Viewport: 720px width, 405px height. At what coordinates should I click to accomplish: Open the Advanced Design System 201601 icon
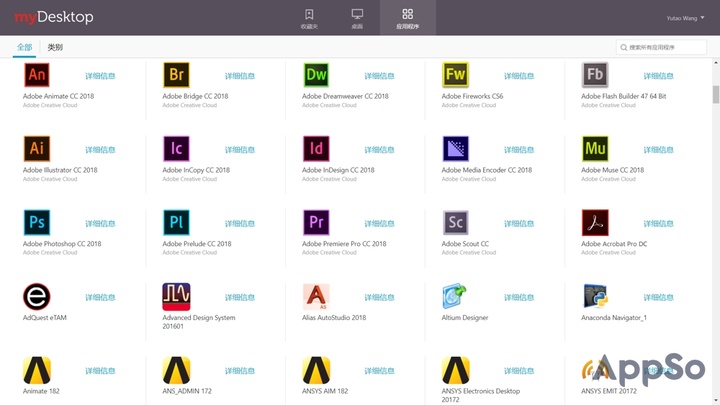click(176, 296)
